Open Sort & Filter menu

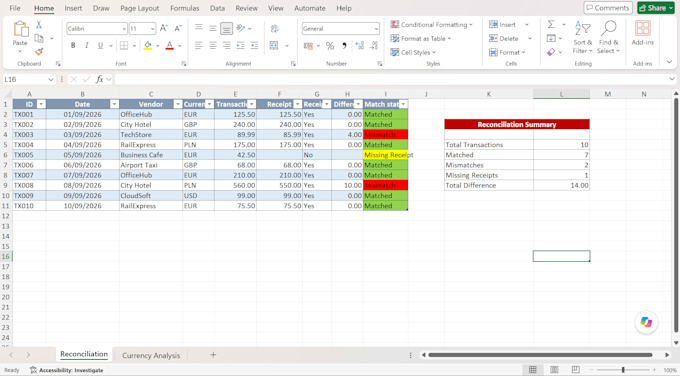[x=582, y=38]
